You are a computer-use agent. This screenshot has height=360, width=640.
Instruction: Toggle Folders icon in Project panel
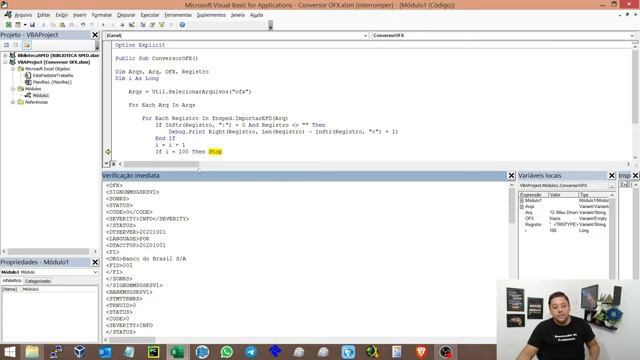coord(27,45)
